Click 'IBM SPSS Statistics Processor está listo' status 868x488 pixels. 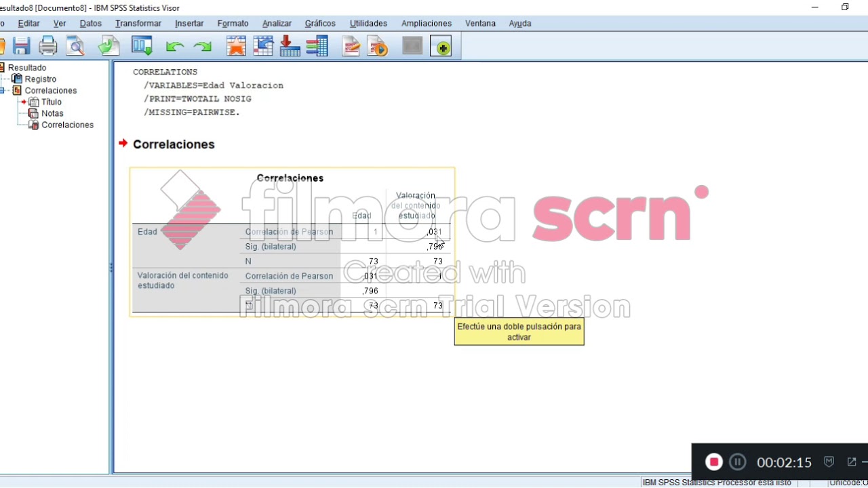point(717,483)
